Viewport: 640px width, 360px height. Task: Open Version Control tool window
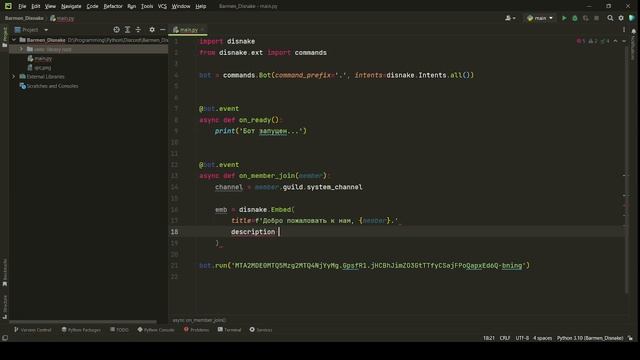click(x=33, y=330)
